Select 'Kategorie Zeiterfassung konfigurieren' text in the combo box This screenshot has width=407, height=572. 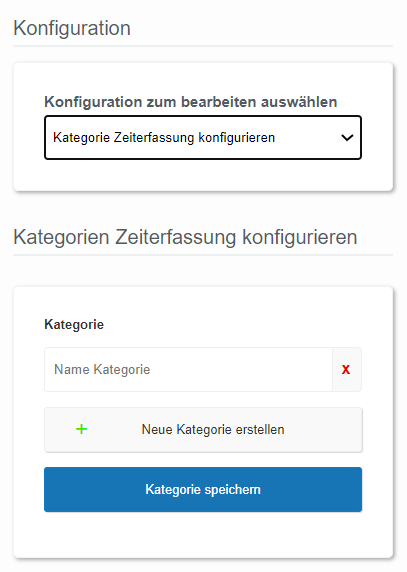pyautogui.click(x=164, y=138)
